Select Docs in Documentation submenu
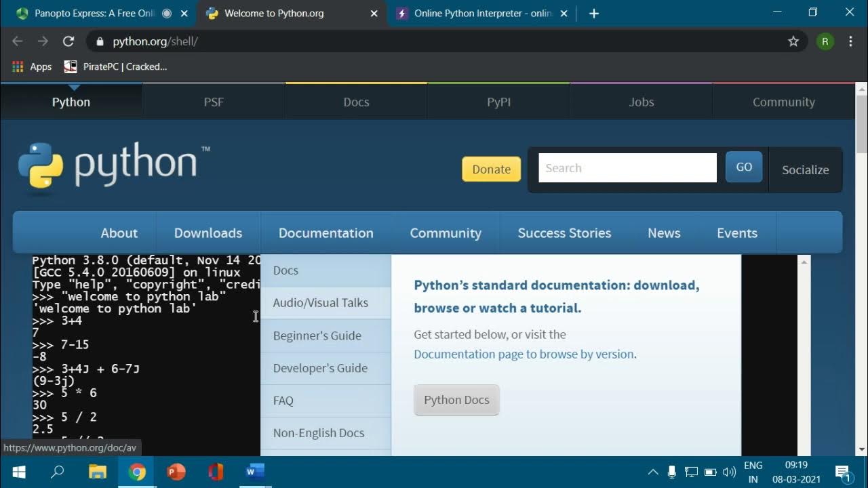868x488 pixels. point(325,270)
